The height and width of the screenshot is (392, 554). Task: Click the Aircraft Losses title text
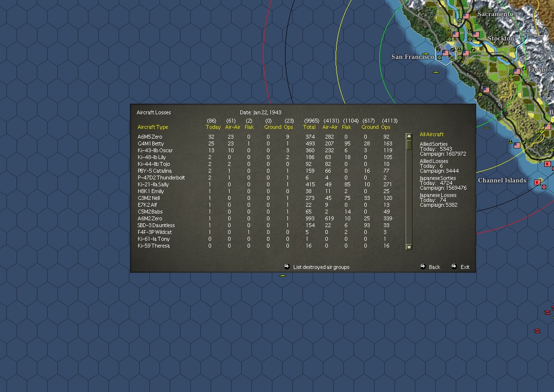pos(154,112)
